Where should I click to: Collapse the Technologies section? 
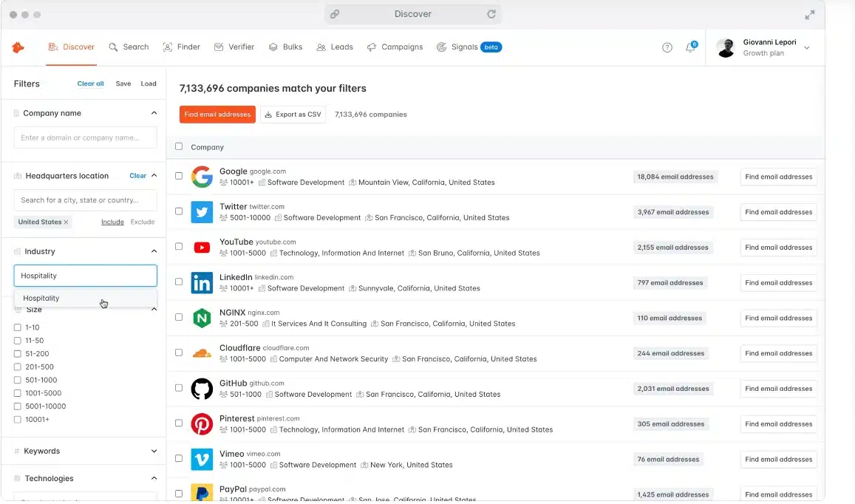pos(154,478)
